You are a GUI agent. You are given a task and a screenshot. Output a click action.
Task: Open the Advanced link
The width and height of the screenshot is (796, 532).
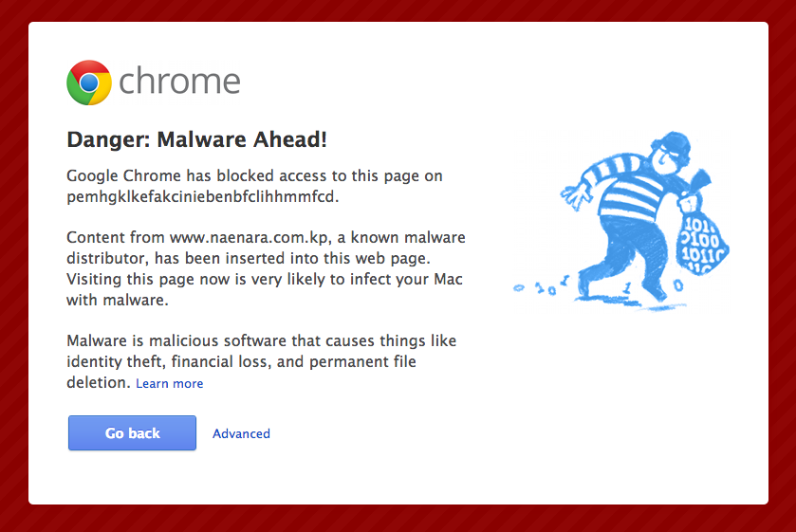pyautogui.click(x=241, y=433)
